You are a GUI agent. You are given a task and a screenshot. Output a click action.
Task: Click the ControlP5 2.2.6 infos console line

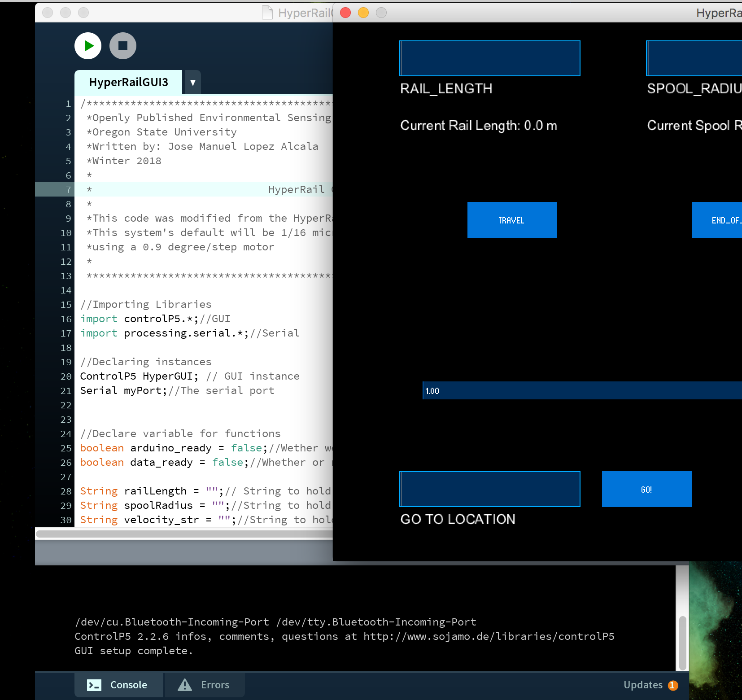click(x=345, y=636)
